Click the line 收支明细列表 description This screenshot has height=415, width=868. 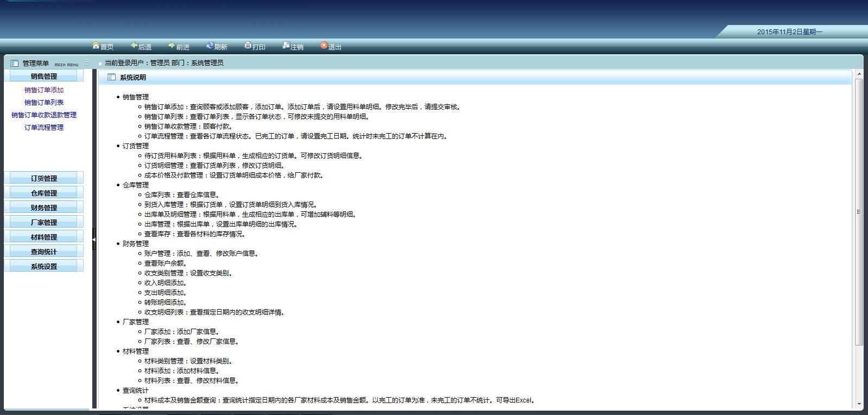click(x=215, y=312)
